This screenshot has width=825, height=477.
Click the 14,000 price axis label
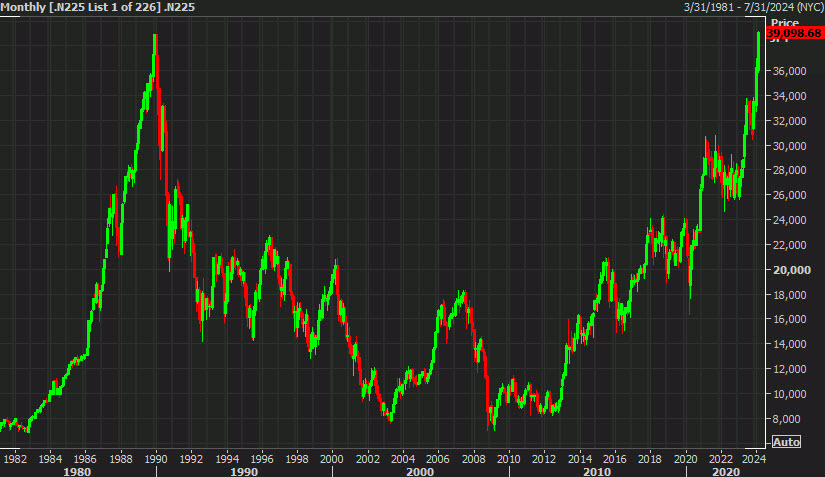pos(789,344)
